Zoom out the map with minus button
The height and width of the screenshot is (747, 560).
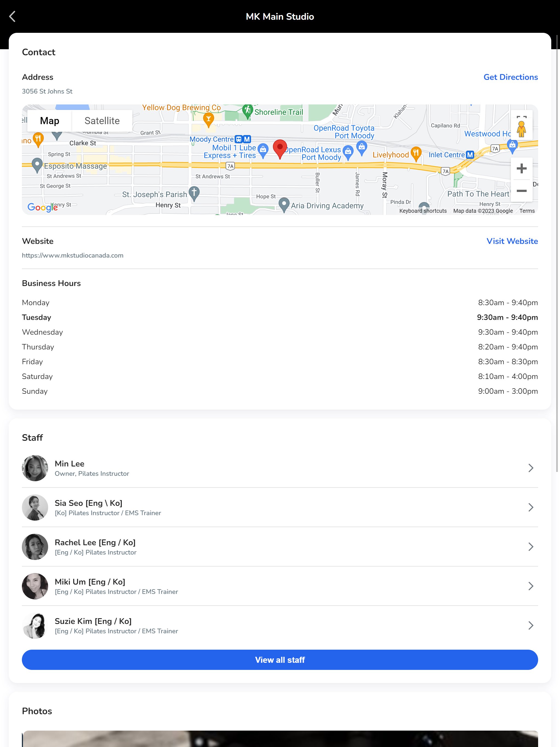[x=521, y=191]
